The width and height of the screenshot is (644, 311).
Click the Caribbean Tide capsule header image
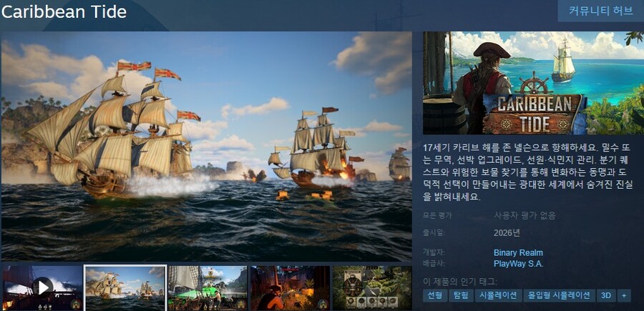534,83
